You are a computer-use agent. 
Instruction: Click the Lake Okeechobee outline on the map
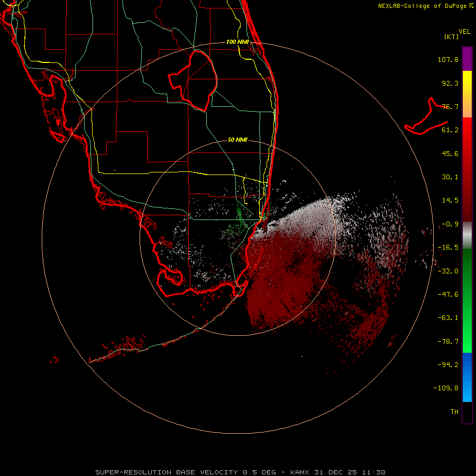(193, 80)
